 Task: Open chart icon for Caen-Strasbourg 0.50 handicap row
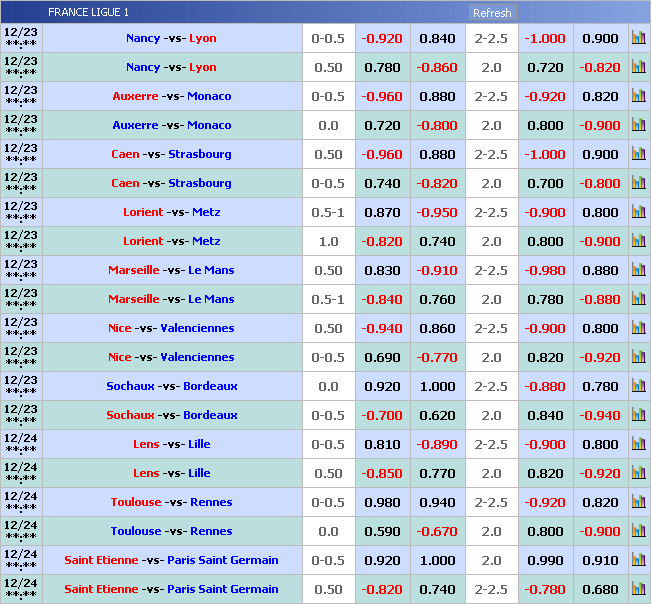[x=638, y=154]
